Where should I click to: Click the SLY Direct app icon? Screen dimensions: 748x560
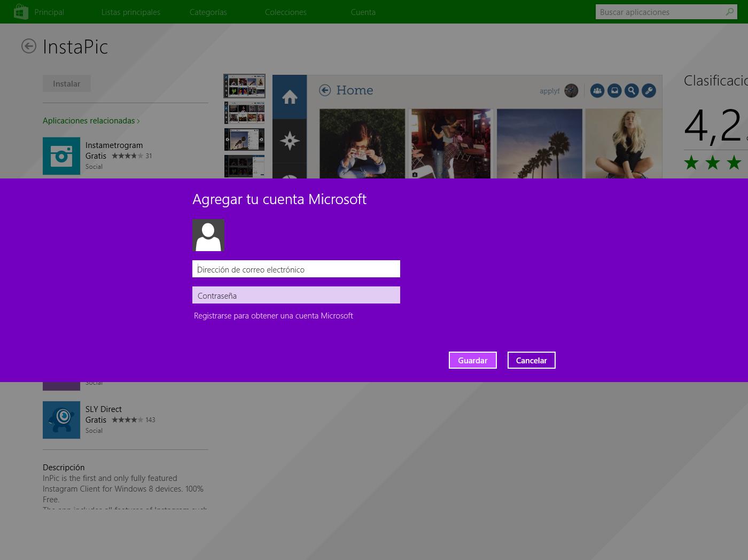(x=61, y=420)
